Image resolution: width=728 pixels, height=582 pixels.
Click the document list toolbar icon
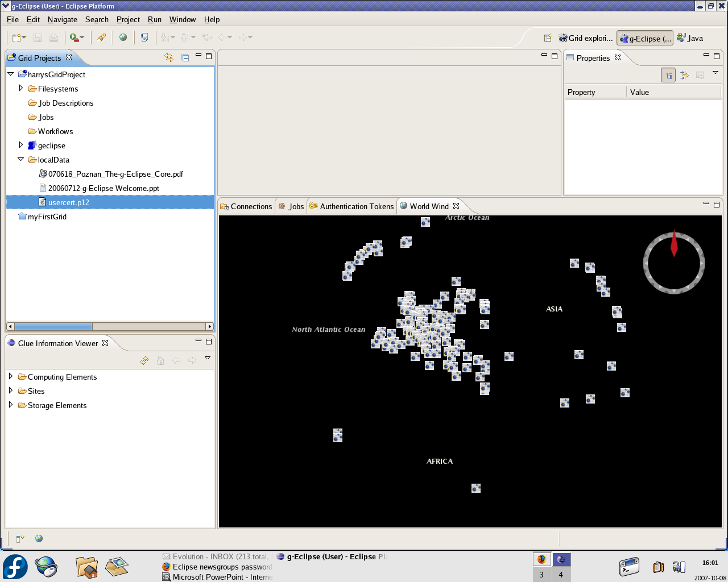tap(144, 38)
